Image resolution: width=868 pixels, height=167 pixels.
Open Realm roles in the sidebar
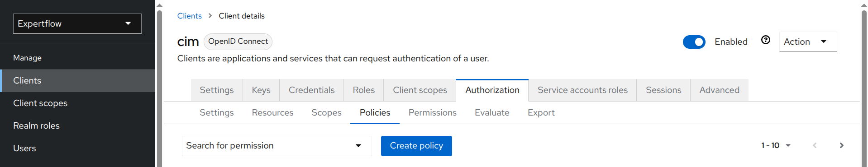coord(77,125)
